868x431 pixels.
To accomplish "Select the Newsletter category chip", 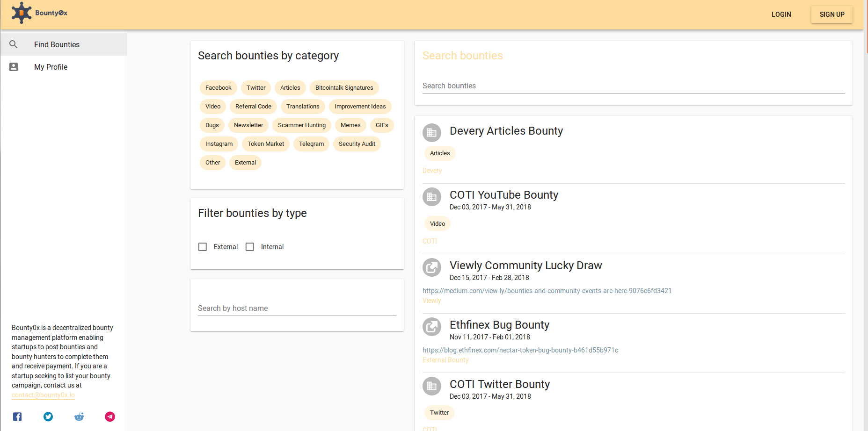I will [248, 125].
